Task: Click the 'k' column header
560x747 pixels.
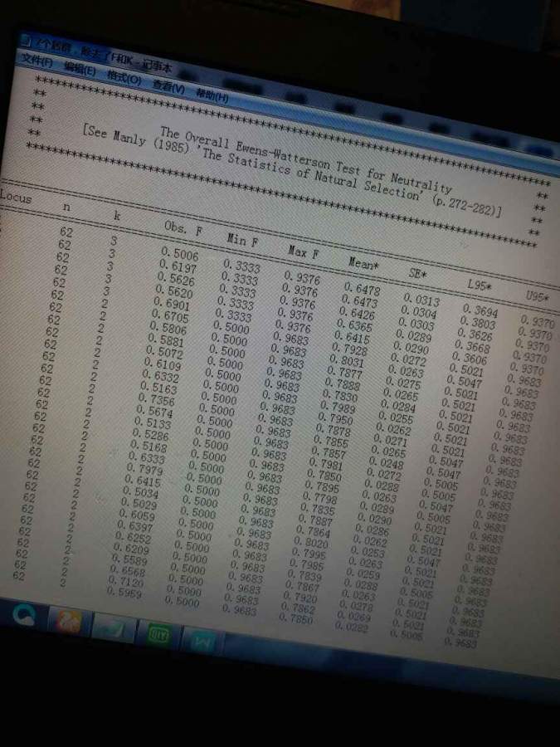Action: (x=117, y=215)
